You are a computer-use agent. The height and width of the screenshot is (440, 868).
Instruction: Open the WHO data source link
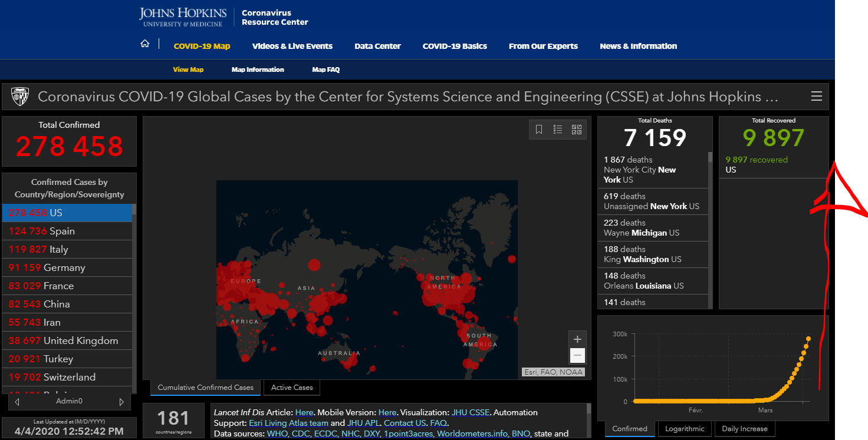coord(277,434)
